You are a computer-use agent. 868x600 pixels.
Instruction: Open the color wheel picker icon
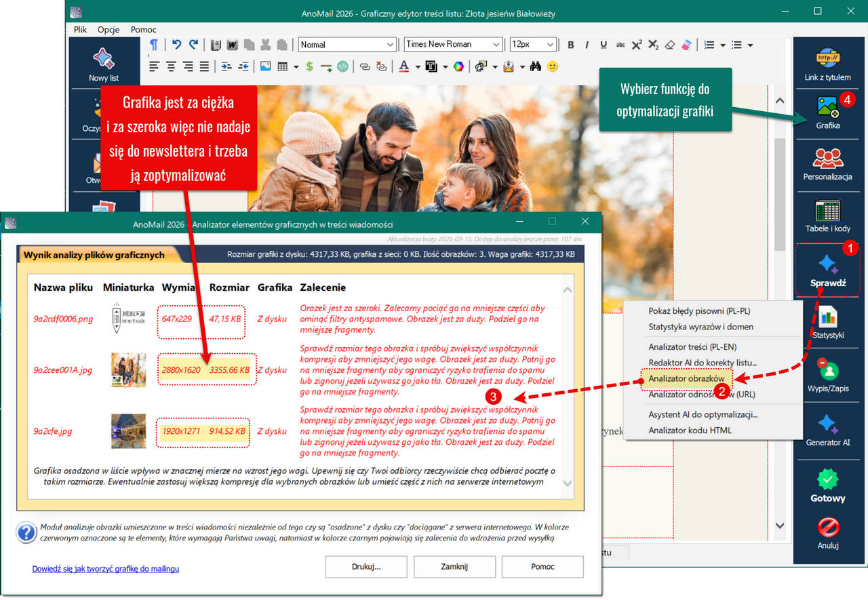point(459,66)
